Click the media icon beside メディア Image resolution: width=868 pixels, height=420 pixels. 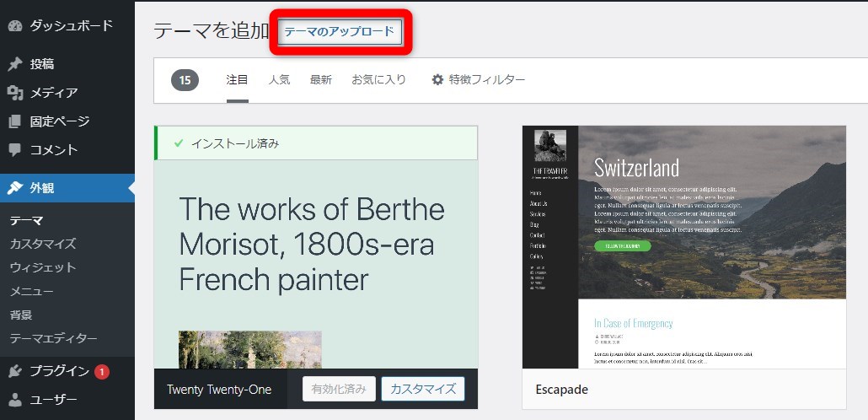tap(15, 93)
